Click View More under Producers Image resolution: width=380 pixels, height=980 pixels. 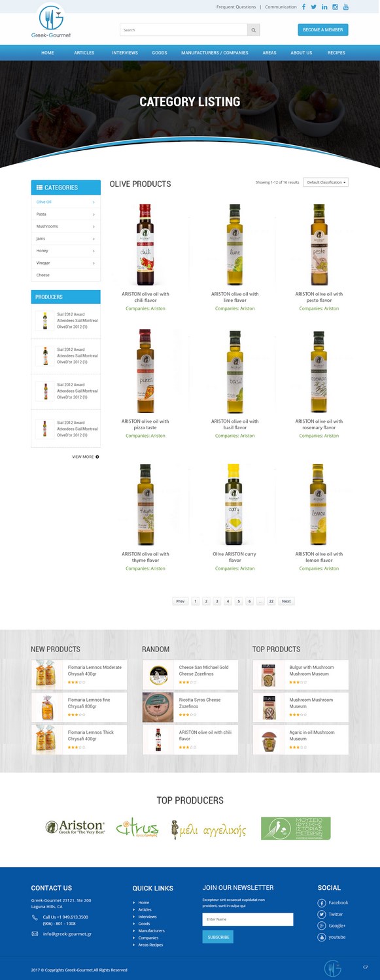[86, 457]
